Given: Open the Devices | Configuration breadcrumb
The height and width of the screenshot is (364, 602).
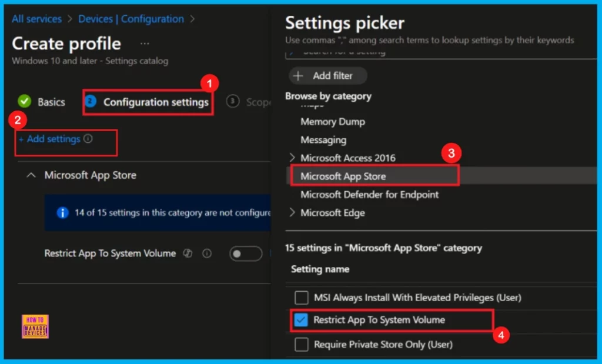Looking at the screenshot, I should [x=131, y=19].
